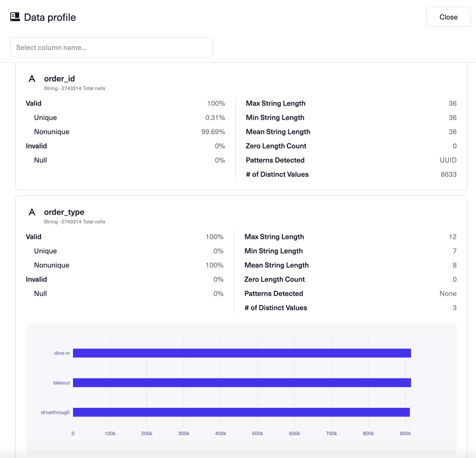This screenshot has width=476, height=458.
Task: Select the String type icon beside order_type
Action: coord(31,212)
